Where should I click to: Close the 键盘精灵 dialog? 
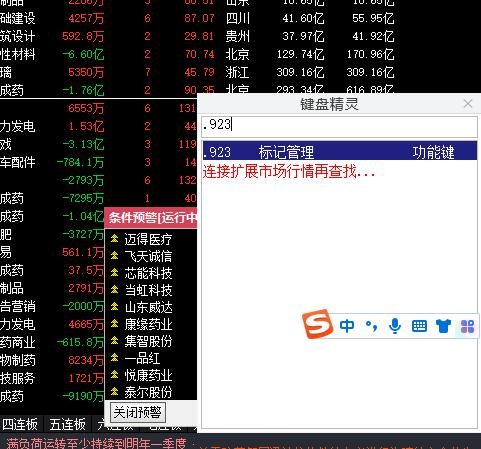(468, 104)
